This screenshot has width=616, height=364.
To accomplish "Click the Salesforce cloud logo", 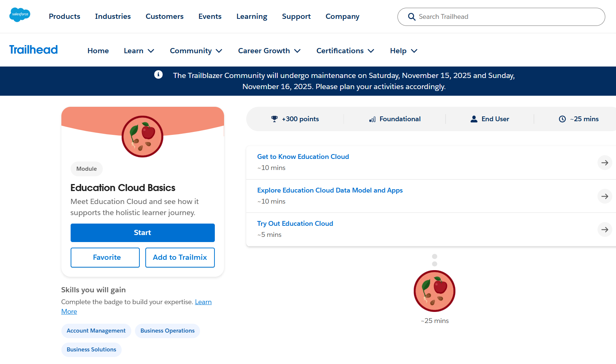I will pos(20,15).
